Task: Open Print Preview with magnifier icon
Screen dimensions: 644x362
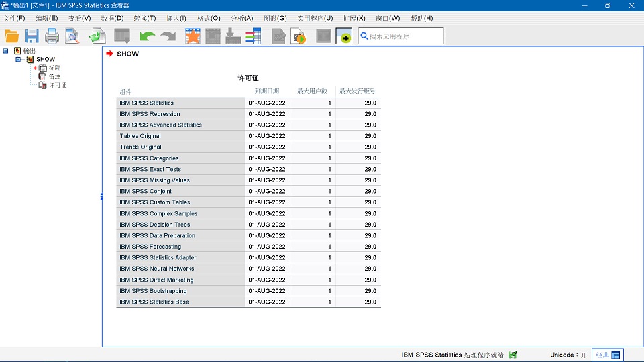Action: [72, 36]
